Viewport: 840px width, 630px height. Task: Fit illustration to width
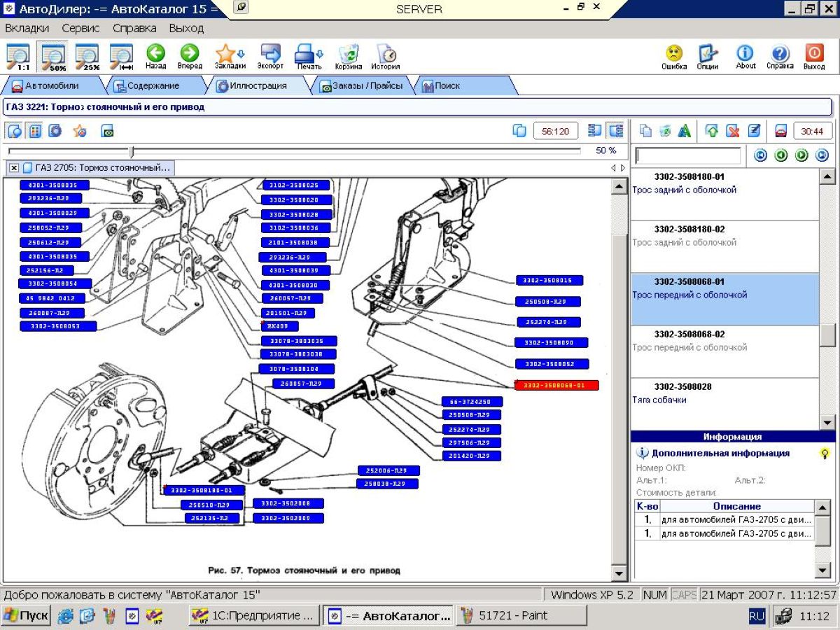click(x=122, y=57)
